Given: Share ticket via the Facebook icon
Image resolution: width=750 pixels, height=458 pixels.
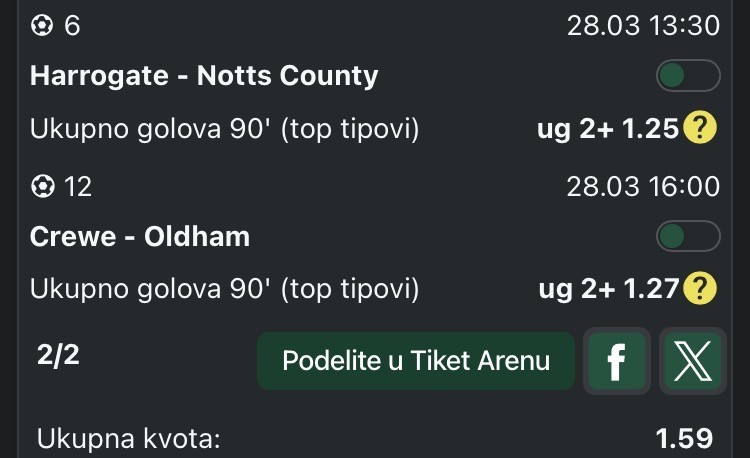Looking at the screenshot, I should point(616,361).
